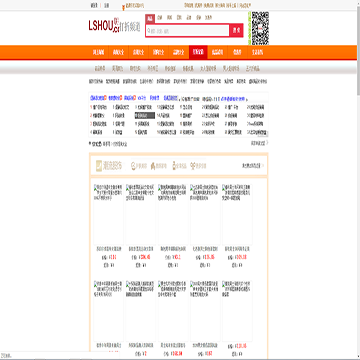Viewport: 360px width, 360px height.
Task: Expand the arrow link right of breadcrumb row
Action: (259, 143)
